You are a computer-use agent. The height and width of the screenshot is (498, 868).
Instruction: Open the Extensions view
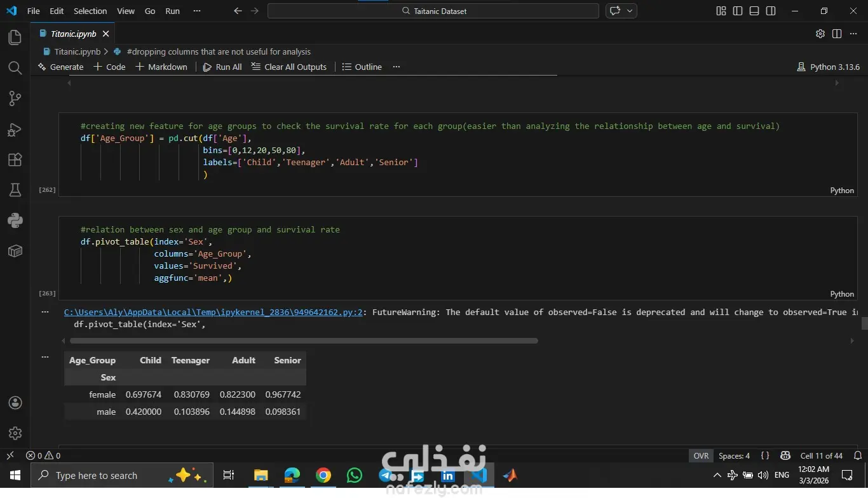15,160
